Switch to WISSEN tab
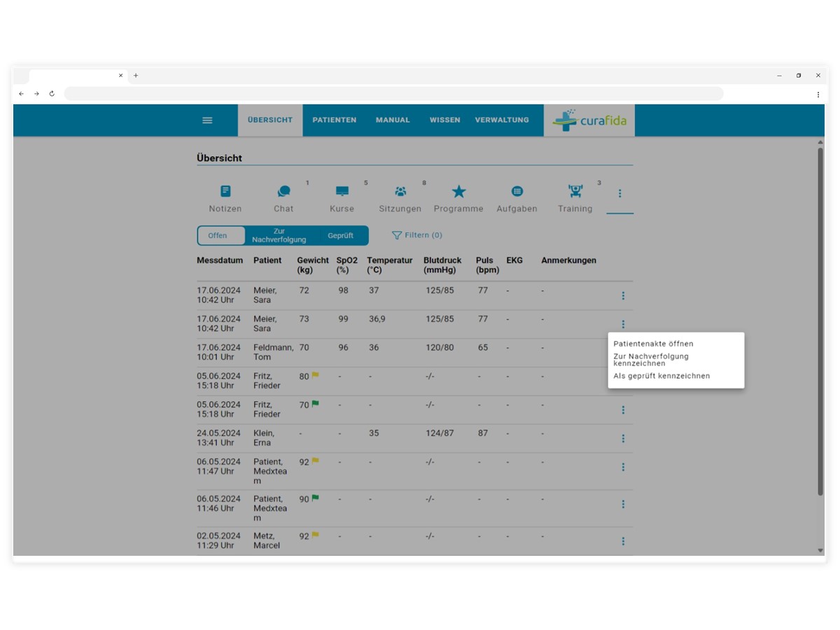Image resolution: width=840 pixels, height=630 pixels. 445,120
